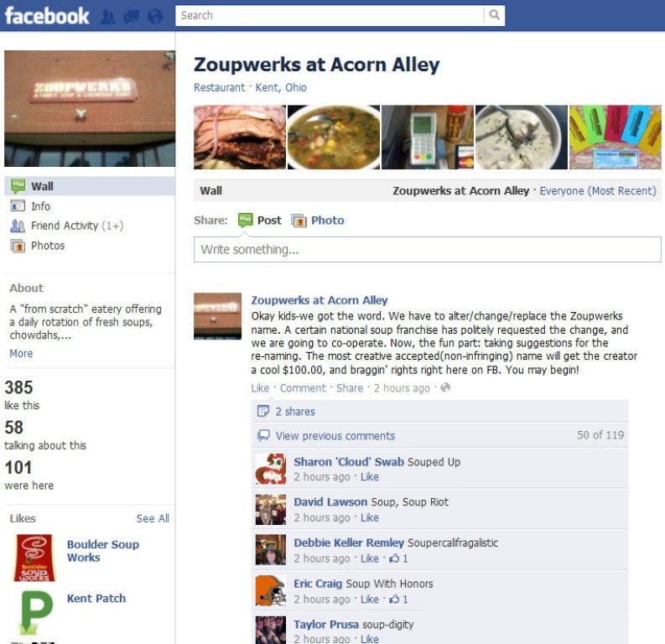Viewport: 665px width, 644px height.
Task: Click the public globe icon on post
Action: [x=445, y=387]
